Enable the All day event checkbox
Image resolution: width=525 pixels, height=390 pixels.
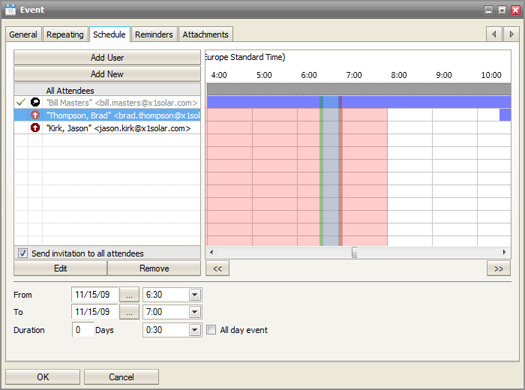coord(211,330)
